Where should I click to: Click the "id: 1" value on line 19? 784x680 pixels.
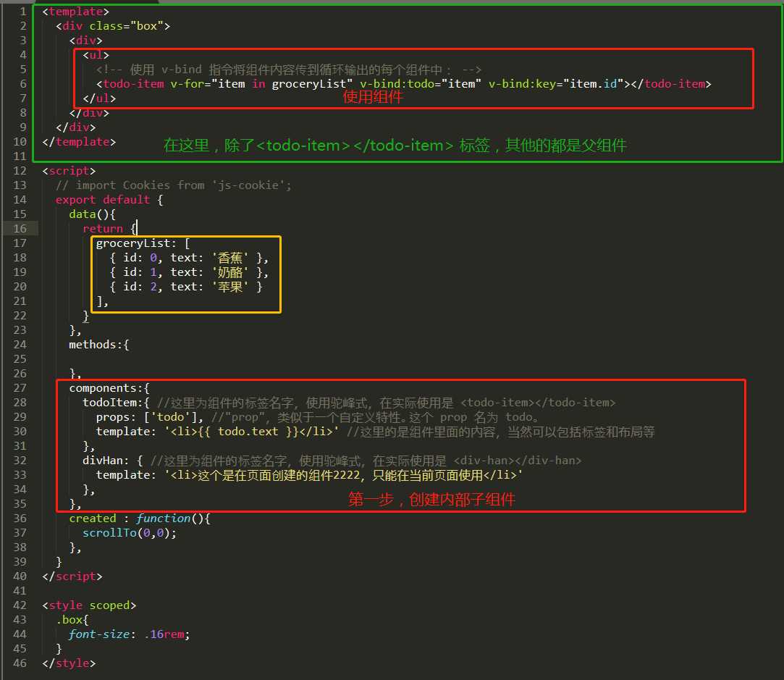click(x=140, y=272)
